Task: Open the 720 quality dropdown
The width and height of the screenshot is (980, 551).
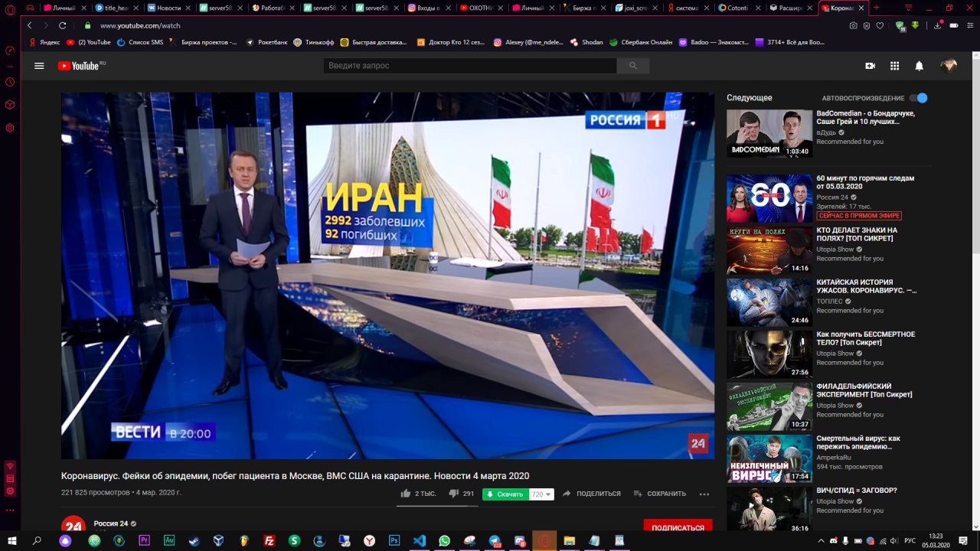Action: [542, 494]
